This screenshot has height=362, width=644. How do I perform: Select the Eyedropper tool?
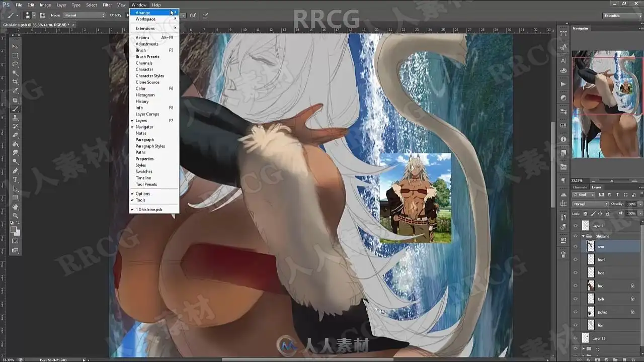(16, 90)
